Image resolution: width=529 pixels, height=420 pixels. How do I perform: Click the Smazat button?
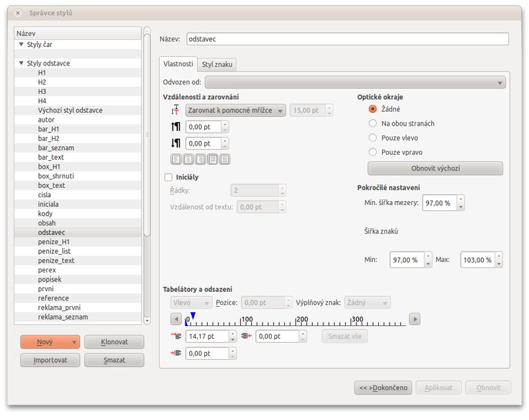pyautogui.click(x=114, y=360)
